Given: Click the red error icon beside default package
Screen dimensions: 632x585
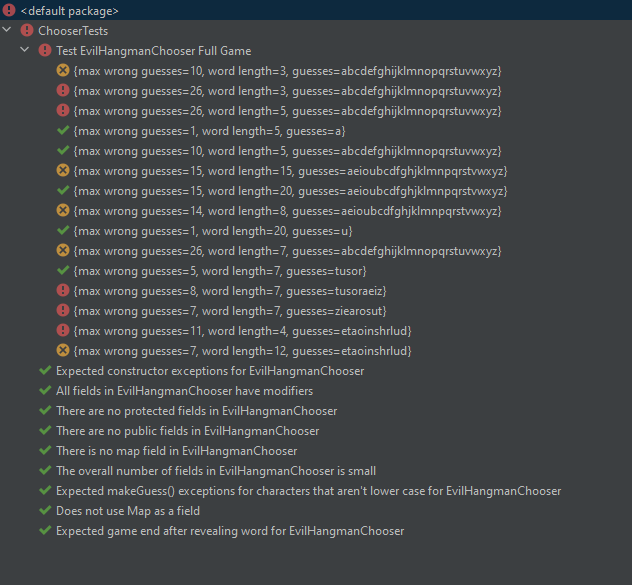Looking at the screenshot, I should tap(9, 10).
